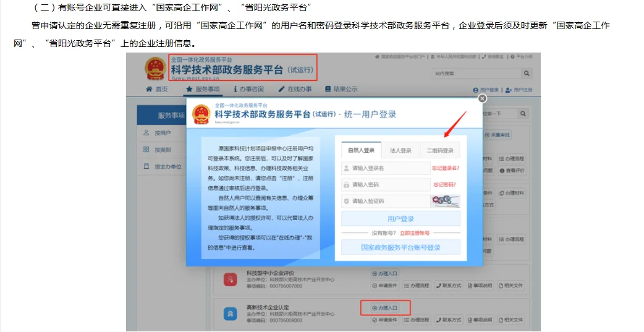Click 办理入口 for 科技型中小企业评价
Screen dimensions: 644x332
point(384,274)
